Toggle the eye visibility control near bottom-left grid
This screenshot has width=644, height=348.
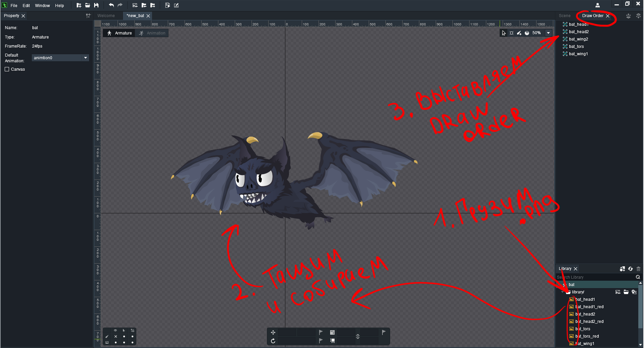[x=115, y=331]
